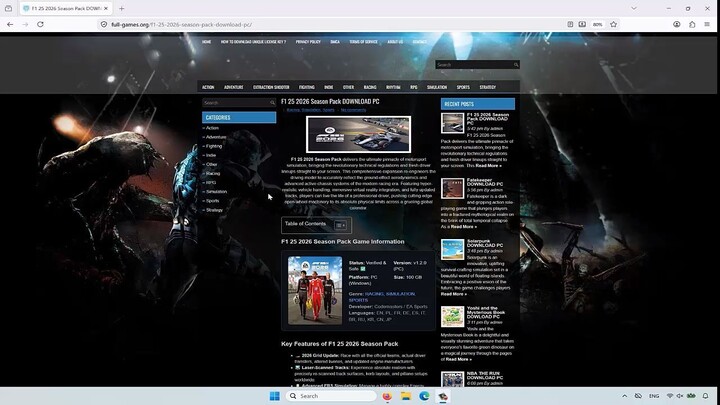The image size is (720, 405).
Task: Select EXTRACTION SHOOTER in the genre bar
Action: (x=271, y=87)
